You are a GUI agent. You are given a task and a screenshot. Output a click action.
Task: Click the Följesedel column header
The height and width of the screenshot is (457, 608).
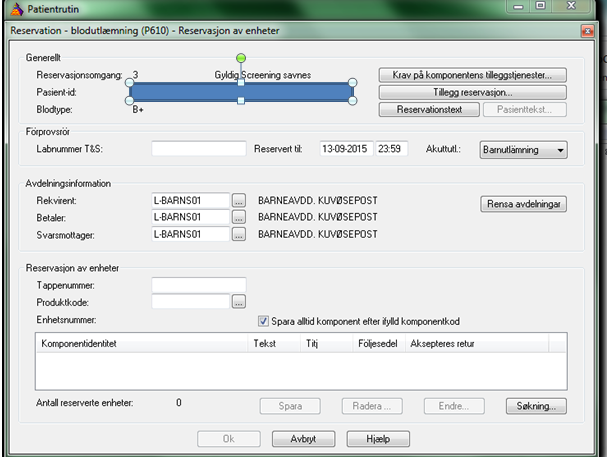click(x=379, y=343)
